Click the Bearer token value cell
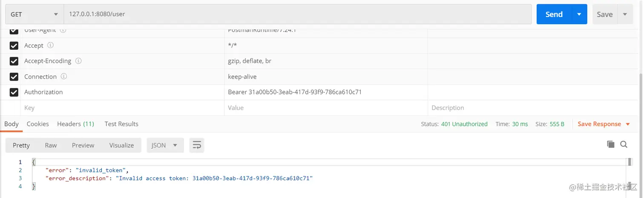 (x=326, y=92)
